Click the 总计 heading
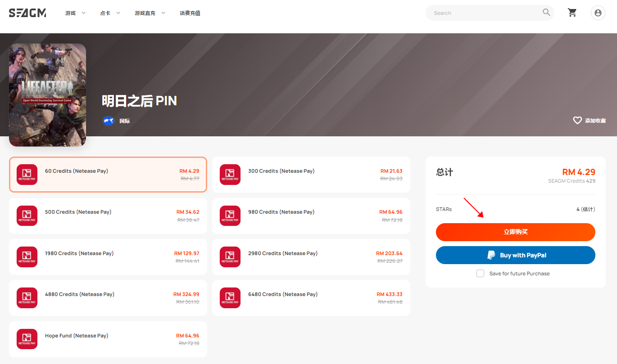 click(x=445, y=172)
